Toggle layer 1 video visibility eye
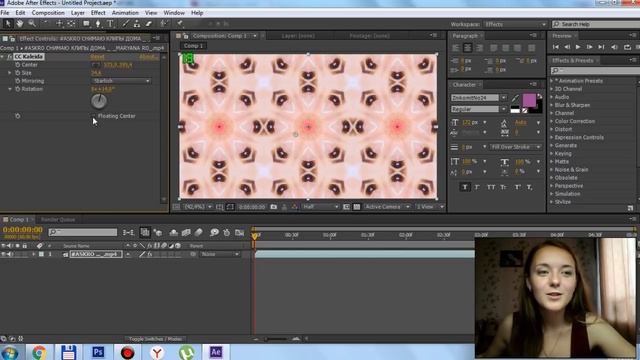640x360 pixels. (x=3, y=254)
